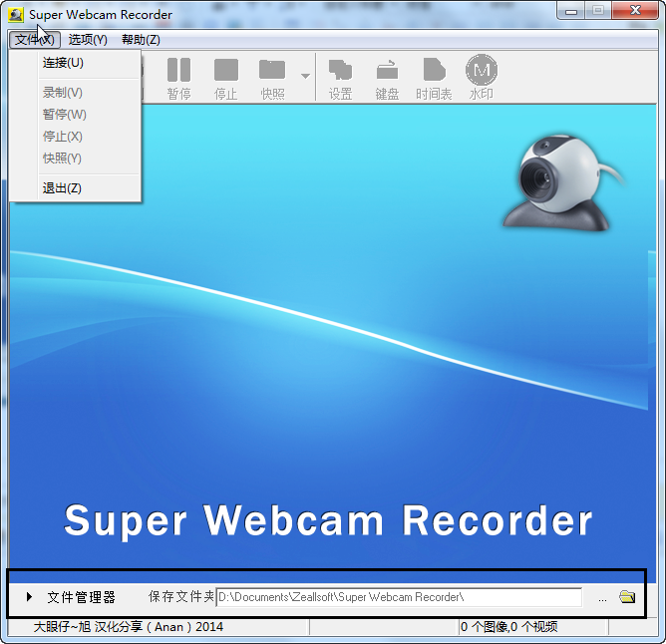Viewport: 666px width, 644px height.
Task: Take a snapshot with 快照 icon
Action: pyautogui.click(x=272, y=79)
